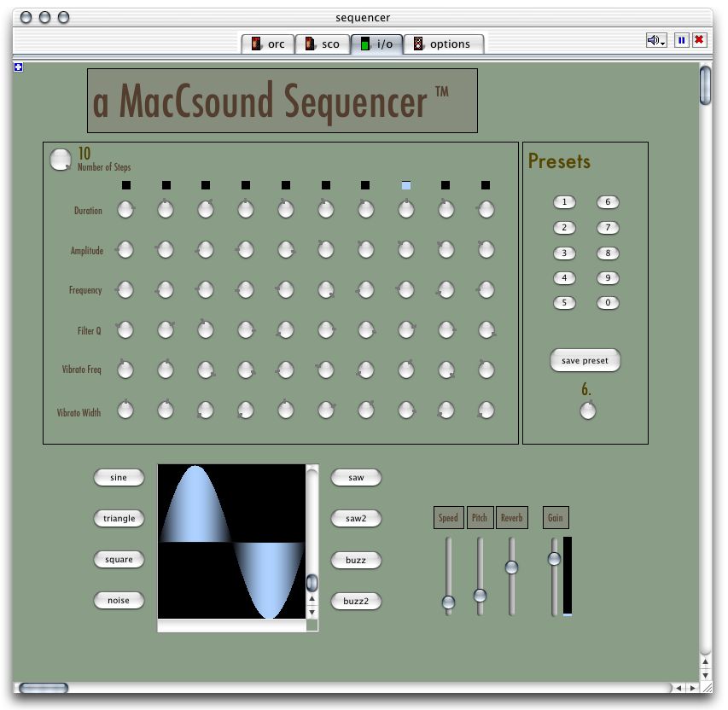Image resolution: width=728 pixels, height=710 pixels.
Task: Load preset 1
Action: tap(565, 202)
